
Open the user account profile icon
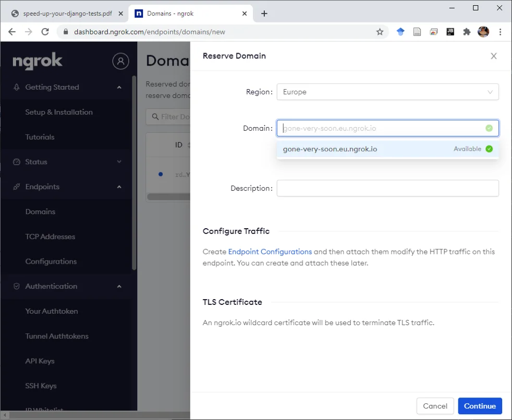click(120, 61)
